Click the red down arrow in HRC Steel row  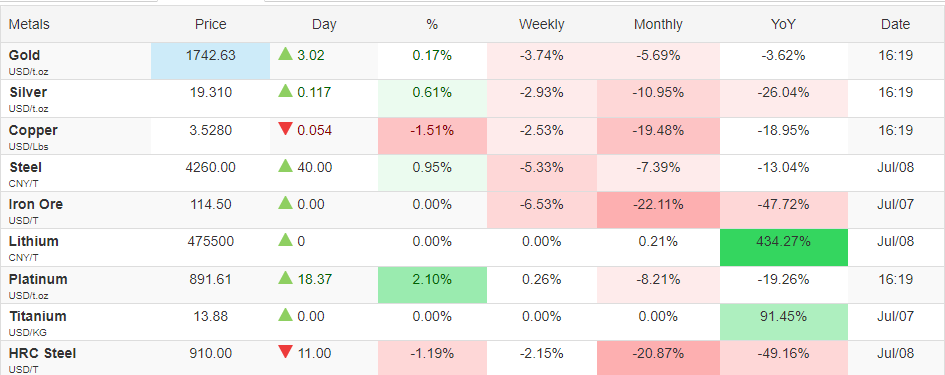pos(285,352)
